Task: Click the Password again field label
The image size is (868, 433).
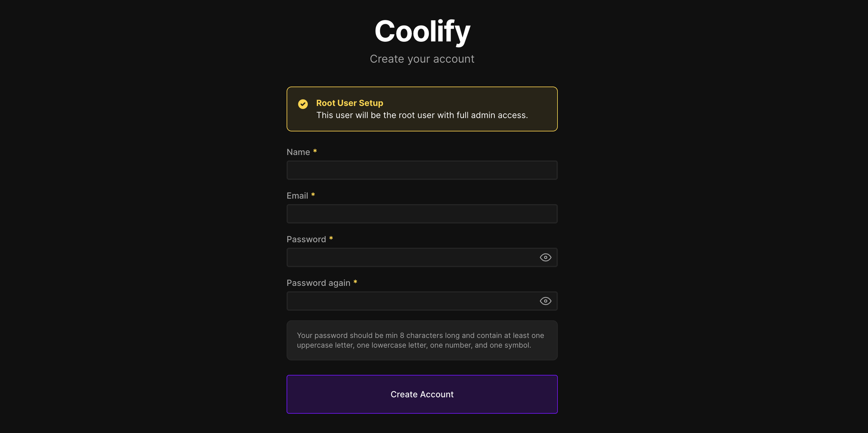Action: click(318, 282)
